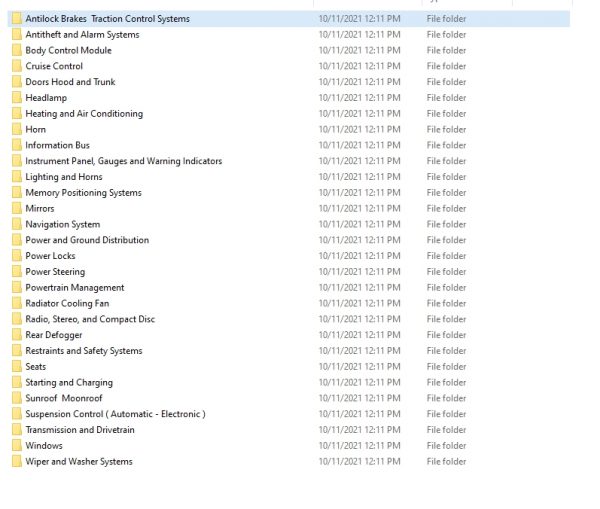Viewport: 600px width, 509px height.
Task: Click the Headlamp folder icon
Action: (16, 98)
